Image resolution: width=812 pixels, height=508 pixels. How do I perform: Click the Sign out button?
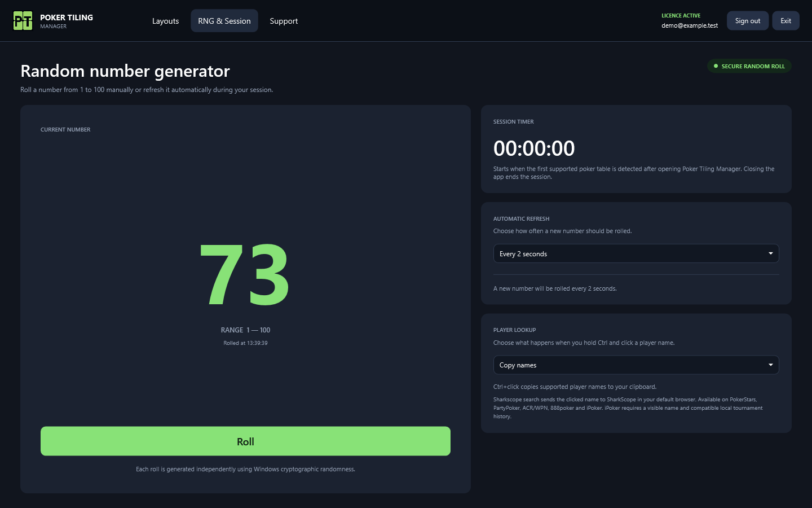[x=748, y=21]
